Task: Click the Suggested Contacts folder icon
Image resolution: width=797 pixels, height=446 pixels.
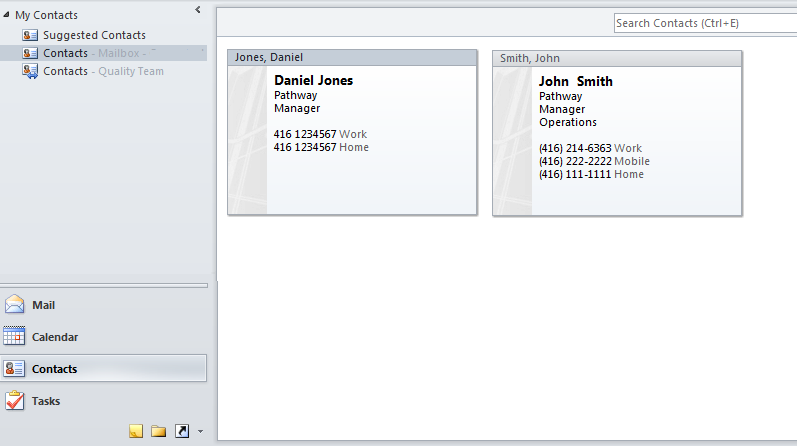Action: (x=30, y=35)
